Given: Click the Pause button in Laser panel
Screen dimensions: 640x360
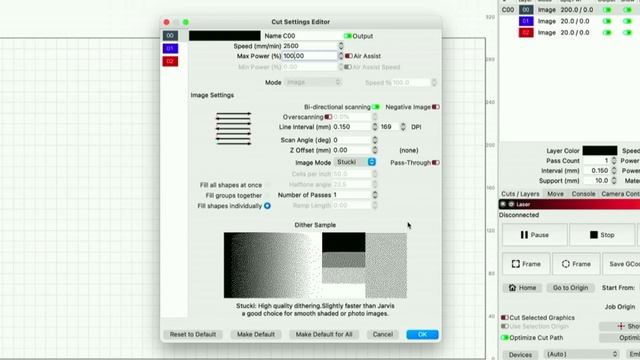Looking at the screenshot, I should click(x=534, y=235).
